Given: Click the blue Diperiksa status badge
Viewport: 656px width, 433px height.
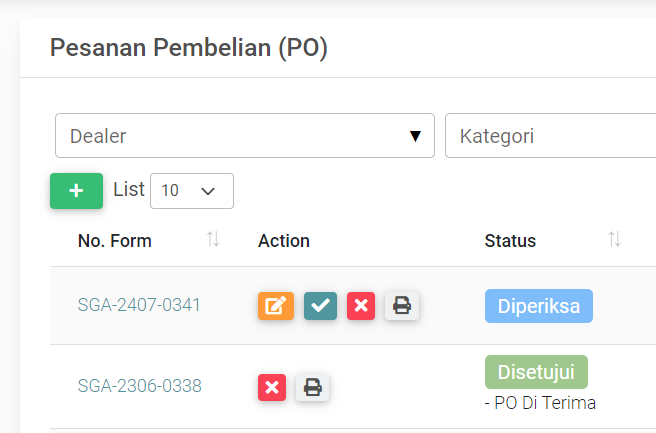Looking at the screenshot, I should [x=539, y=306].
